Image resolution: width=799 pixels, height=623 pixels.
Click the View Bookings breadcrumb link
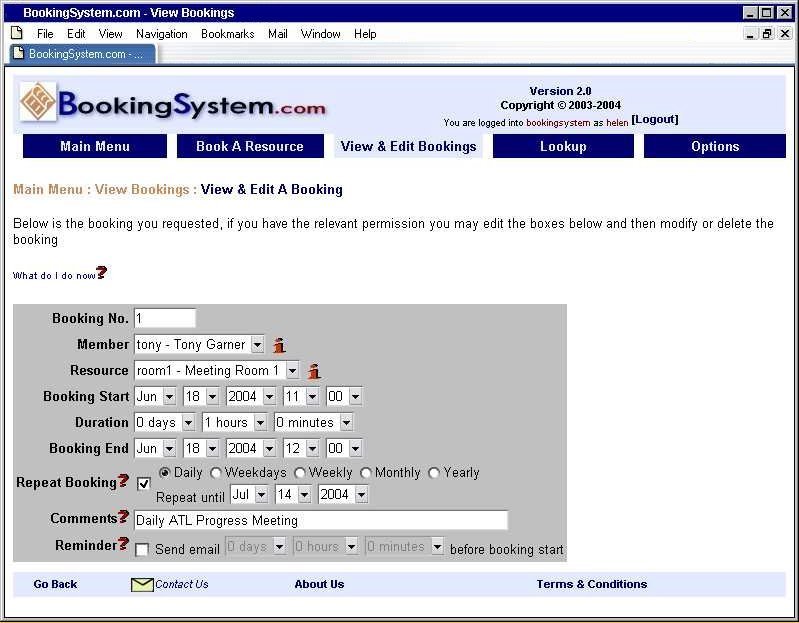coord(142,189)
